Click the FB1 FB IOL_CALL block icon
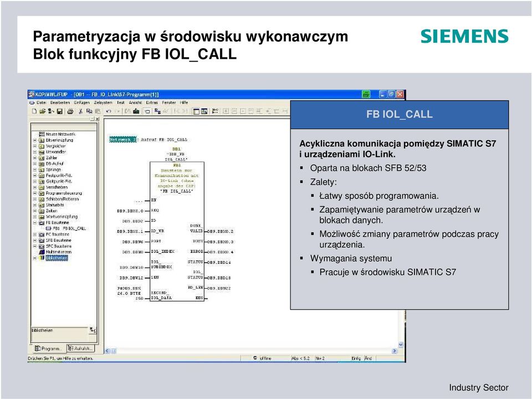The width and height of the screenshot is (532, 399). point(48,228)
